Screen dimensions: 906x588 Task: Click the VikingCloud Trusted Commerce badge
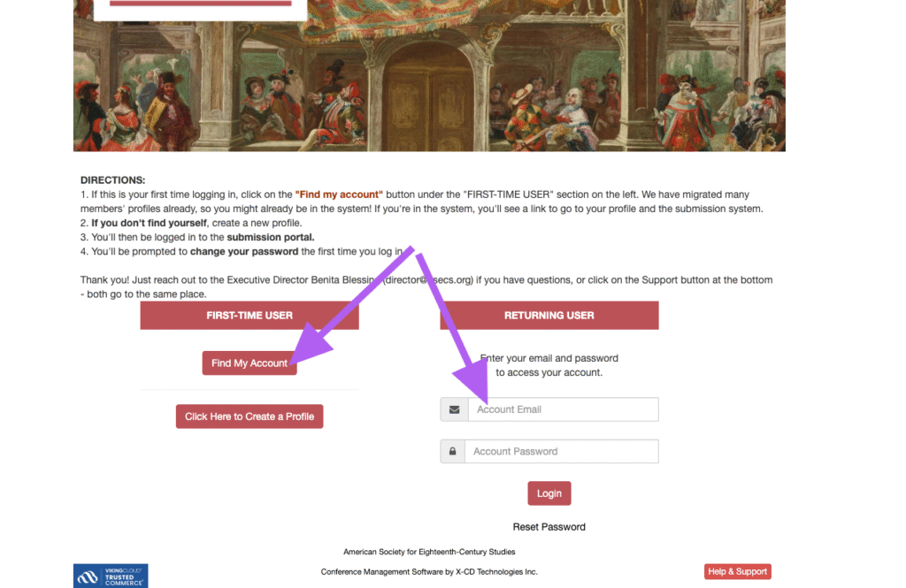[111, 576]
